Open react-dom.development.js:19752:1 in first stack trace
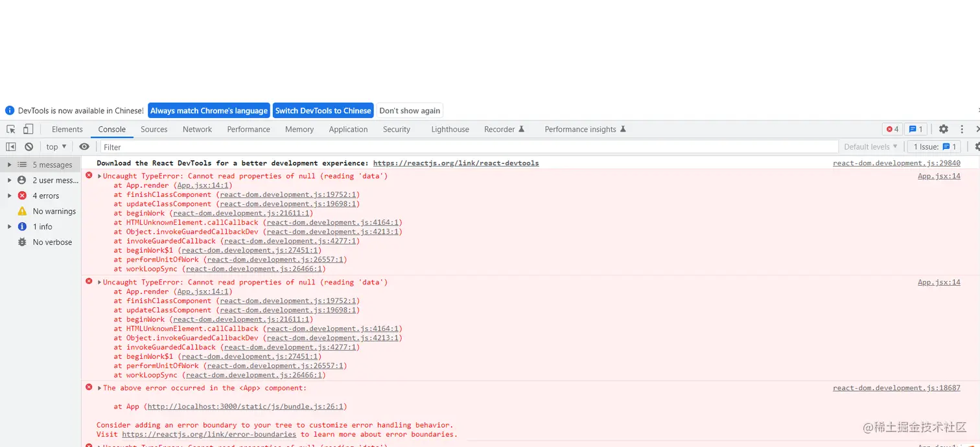 [x=288, y=194]
